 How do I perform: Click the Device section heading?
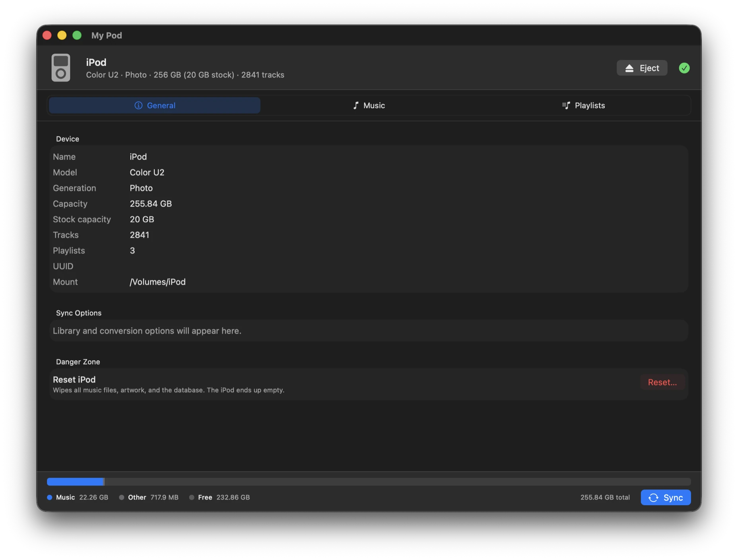pyautogui.click(x=68, y=139)
